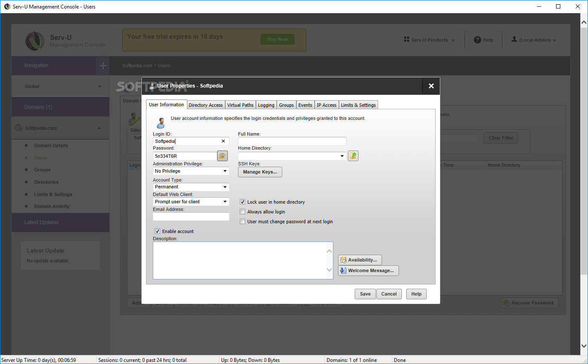Screen dimensions: 588x364
Task: Toggle Lock user in home directory checkbox
Action: click(243, 202)
